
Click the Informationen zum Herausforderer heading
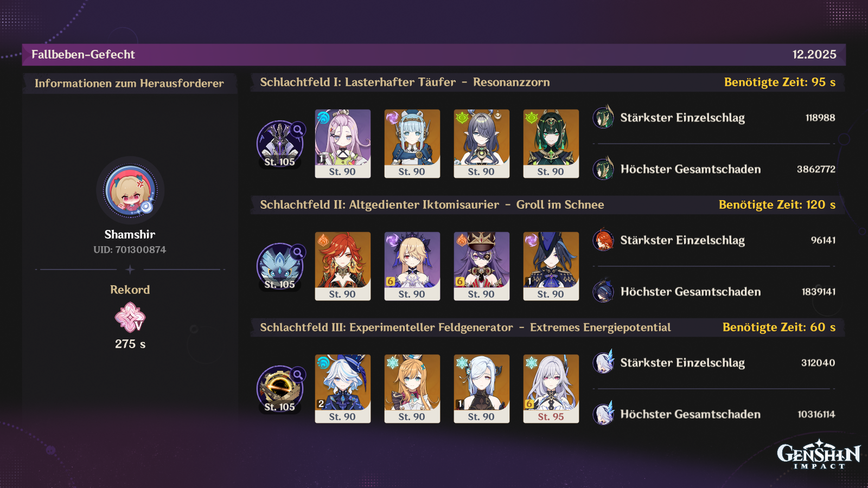(129, 84)
